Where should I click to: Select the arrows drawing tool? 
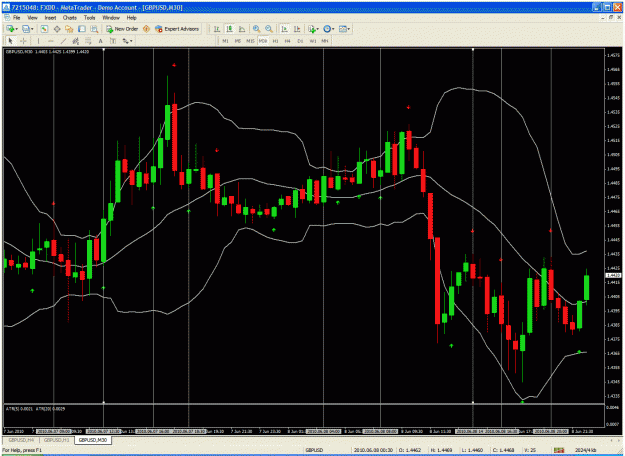point(125,41)
